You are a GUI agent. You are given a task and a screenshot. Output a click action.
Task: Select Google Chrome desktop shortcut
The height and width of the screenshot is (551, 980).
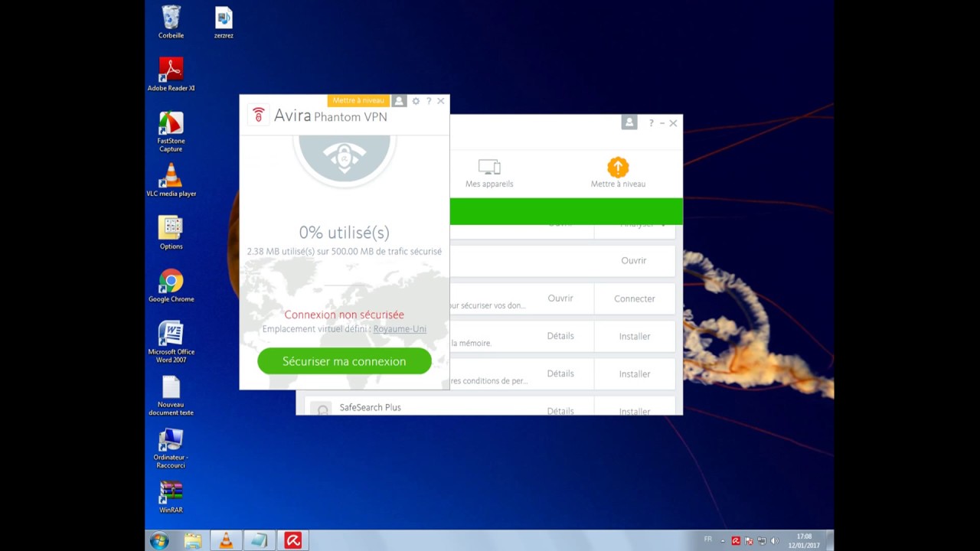tap(171, 285)
